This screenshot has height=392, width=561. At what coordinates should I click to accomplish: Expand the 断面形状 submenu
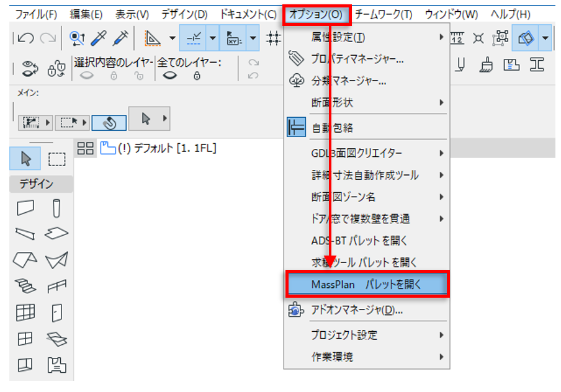pos(367,102)
